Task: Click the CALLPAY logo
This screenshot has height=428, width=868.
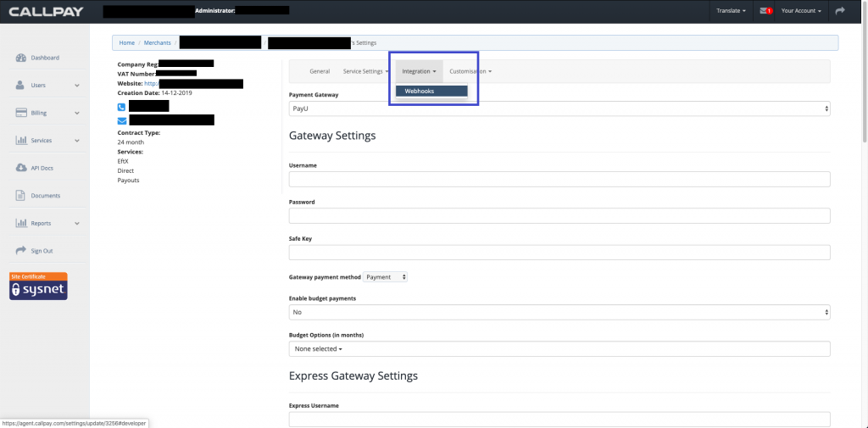Action: pos(46,11)
